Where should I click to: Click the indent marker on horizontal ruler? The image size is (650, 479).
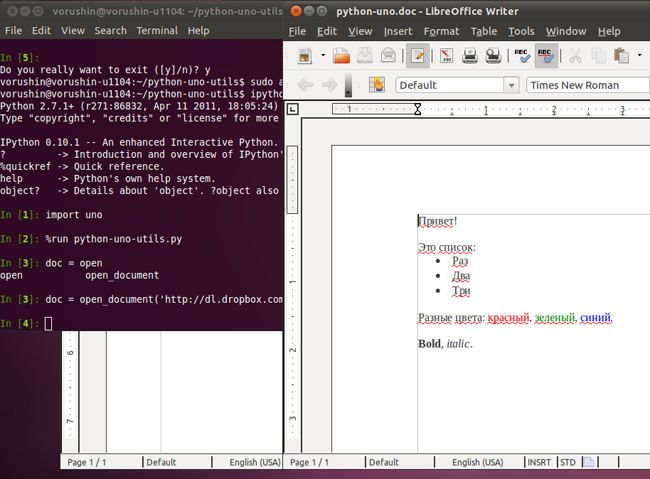[418, 109]
